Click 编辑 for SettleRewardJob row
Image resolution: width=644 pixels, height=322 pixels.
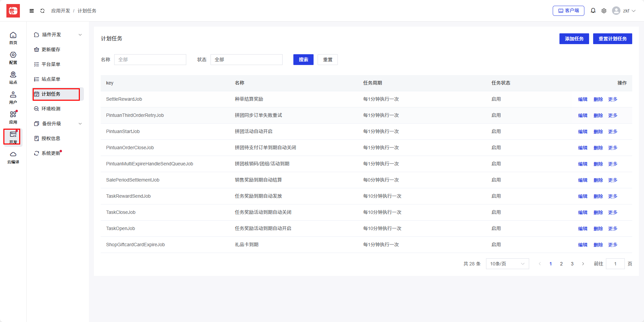(x=582, y=99)
